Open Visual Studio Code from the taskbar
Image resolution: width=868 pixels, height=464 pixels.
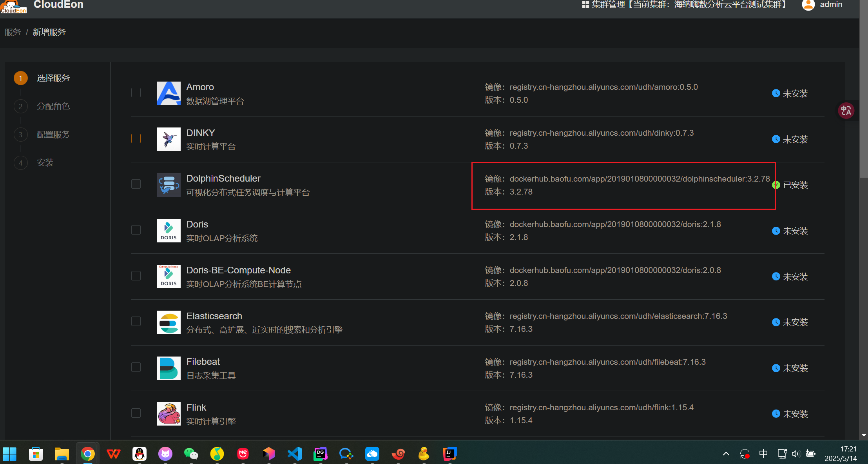click(295, 454)
